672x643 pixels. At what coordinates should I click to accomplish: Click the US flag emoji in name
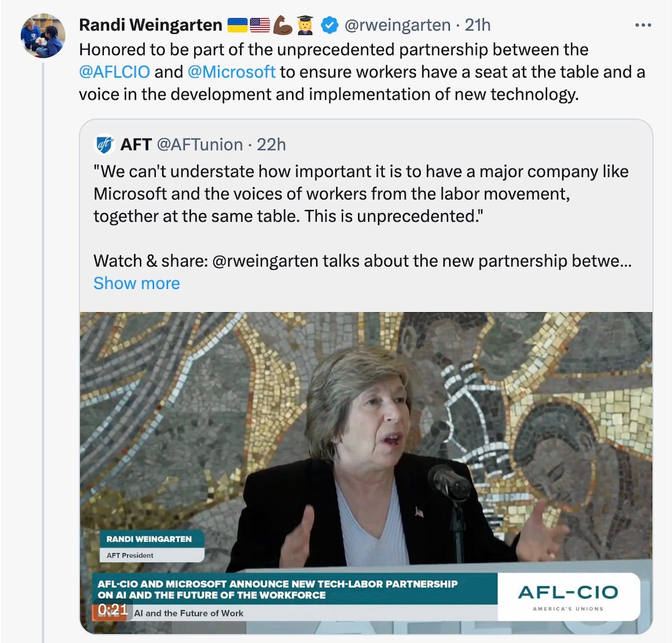point(260,25)
